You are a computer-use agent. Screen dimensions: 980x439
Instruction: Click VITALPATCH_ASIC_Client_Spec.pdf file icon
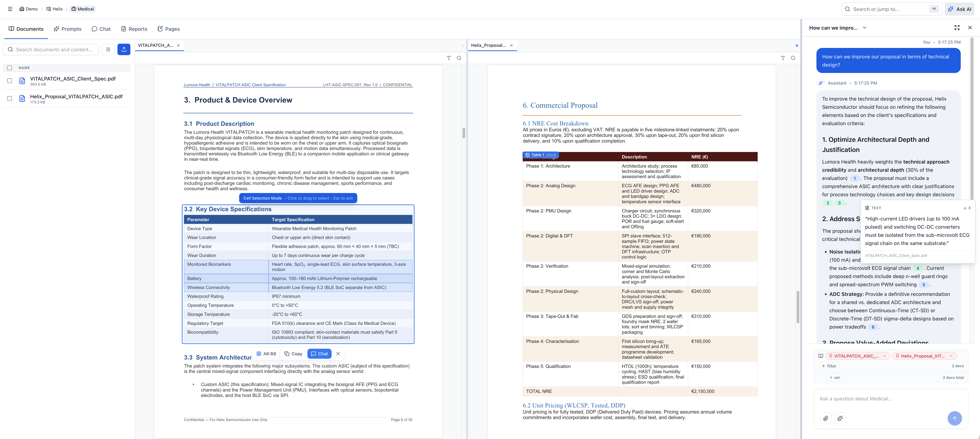[22, 81]
